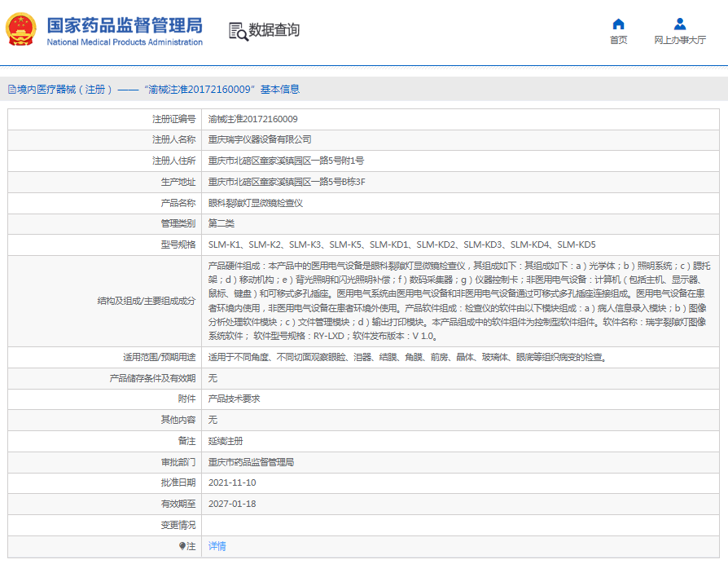Click the bulb icon next to 注
728x564 pixels.
(182, 546)
